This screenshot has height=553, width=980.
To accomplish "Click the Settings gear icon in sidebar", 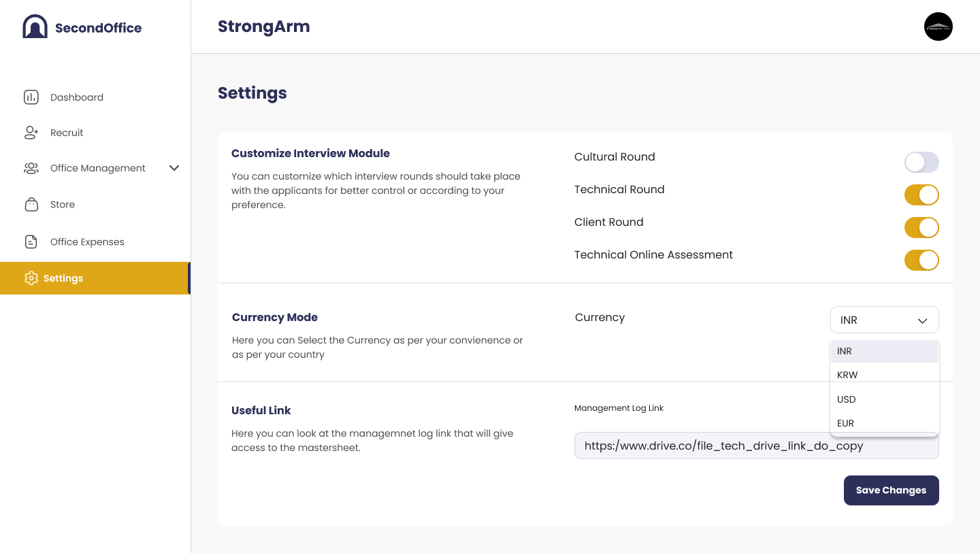I will point(31,278).
